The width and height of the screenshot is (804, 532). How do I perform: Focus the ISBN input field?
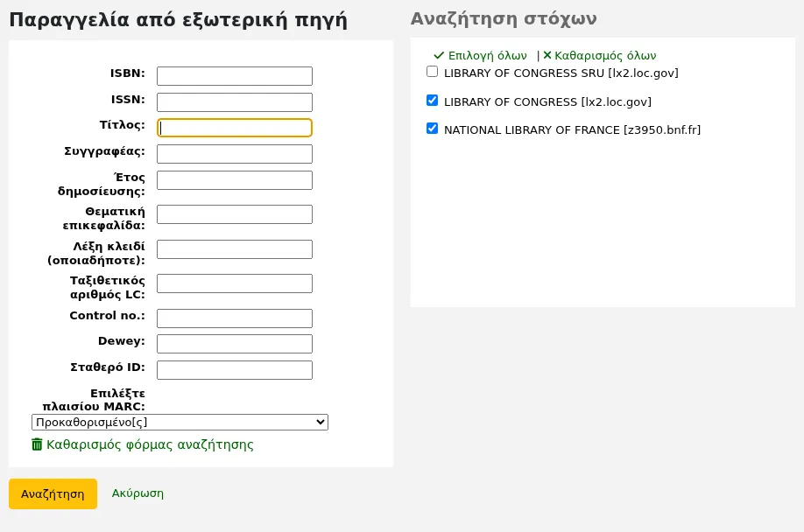tap(235, 76)
